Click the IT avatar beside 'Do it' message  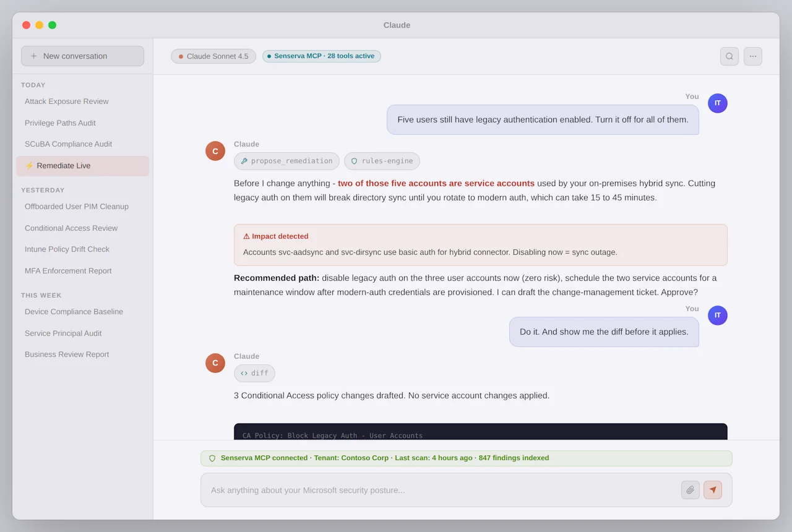pyautogui.click(x=718, y=315)
